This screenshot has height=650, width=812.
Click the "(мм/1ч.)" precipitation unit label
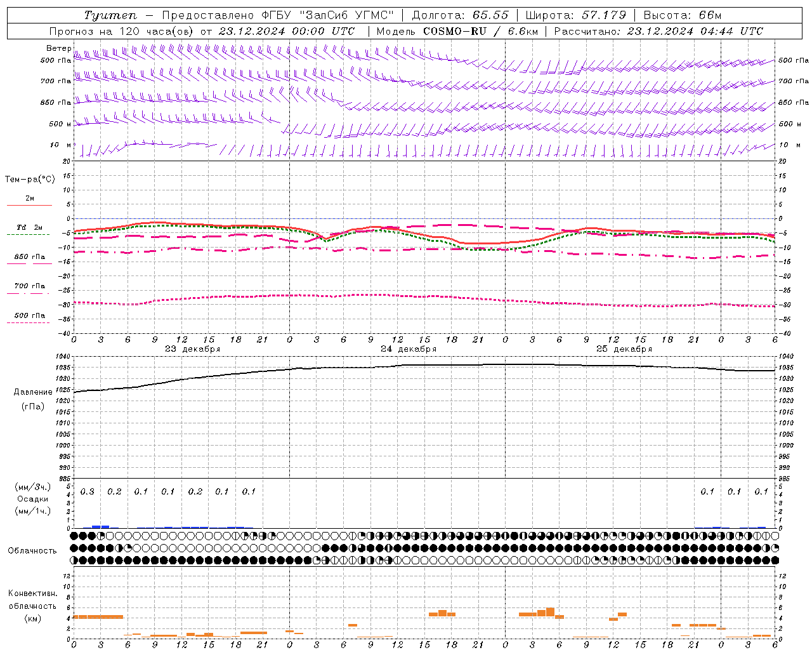32,511
